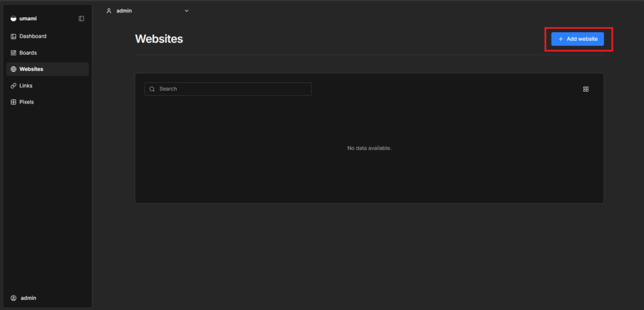Open the Dashboard page
This screenshot has height=310, width=644.
click(x=47, y=36)
